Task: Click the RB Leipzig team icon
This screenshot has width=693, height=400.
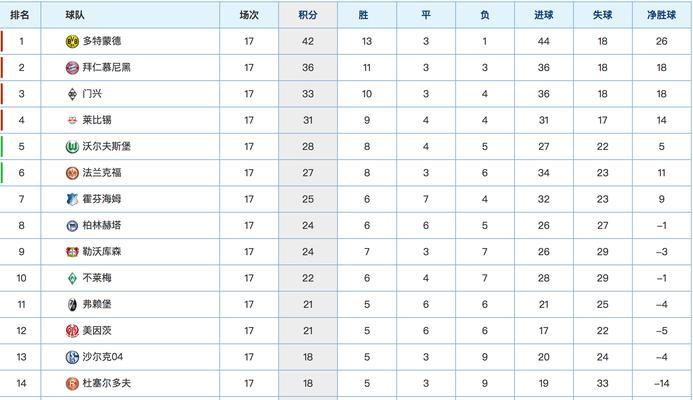Action: point(72,120)
